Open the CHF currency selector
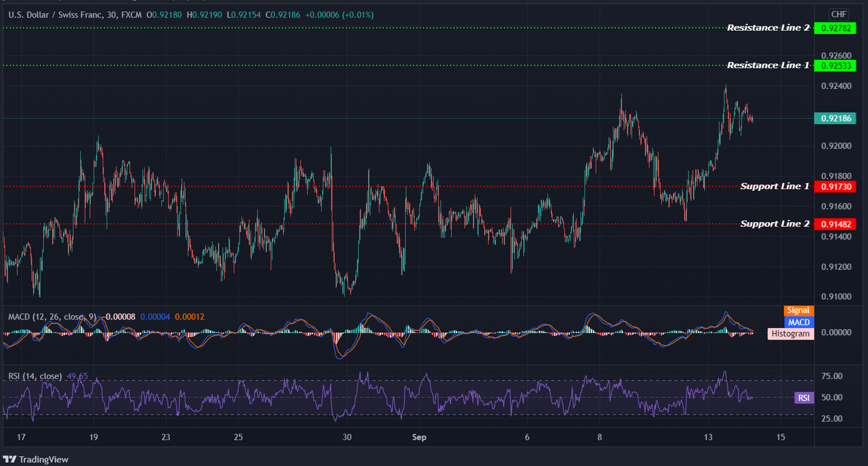868x466 pixels. click(838, 15)
